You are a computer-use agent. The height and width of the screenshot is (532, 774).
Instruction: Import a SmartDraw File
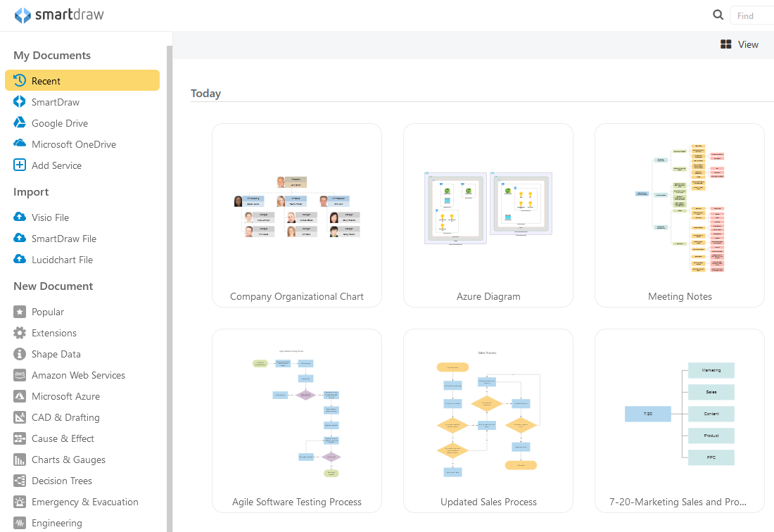pyautogui.click(x=64, y=239)
